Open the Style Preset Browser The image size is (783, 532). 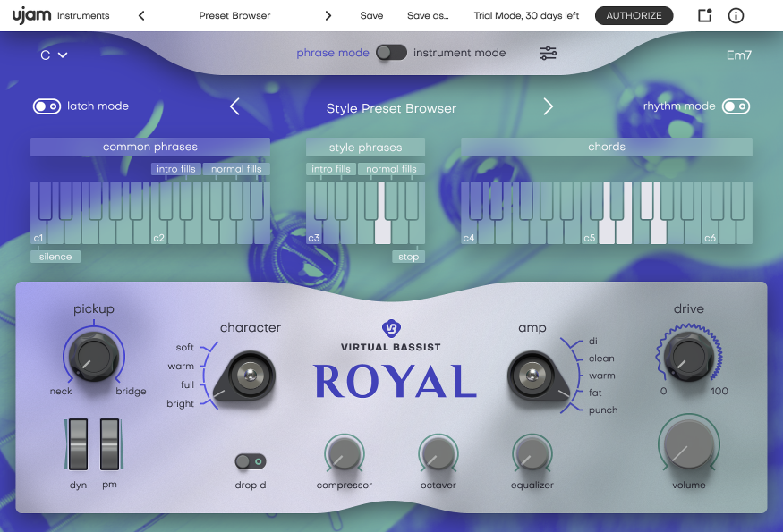(391, 108)
